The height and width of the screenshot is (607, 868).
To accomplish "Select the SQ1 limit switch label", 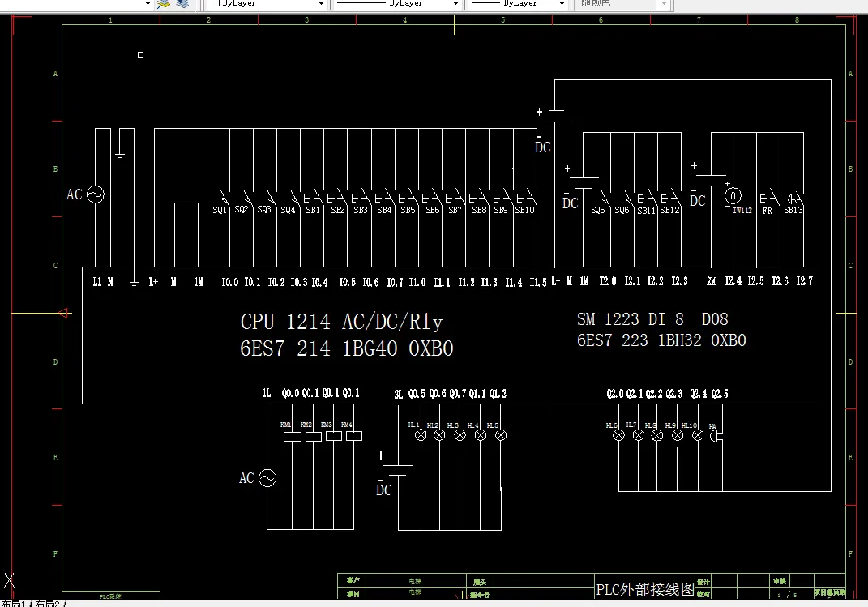I will 220,210.
